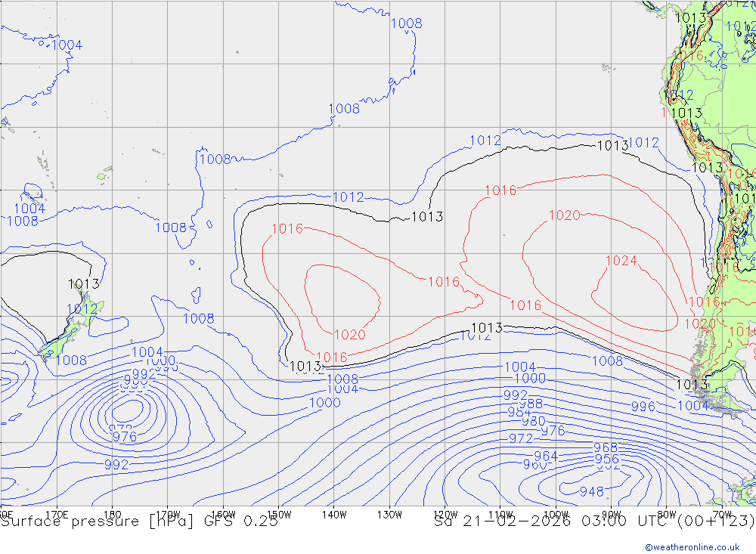Open the weatheronline.co.uk copyright link
Viewport: 756px width, 554px height.
point(692,546)
